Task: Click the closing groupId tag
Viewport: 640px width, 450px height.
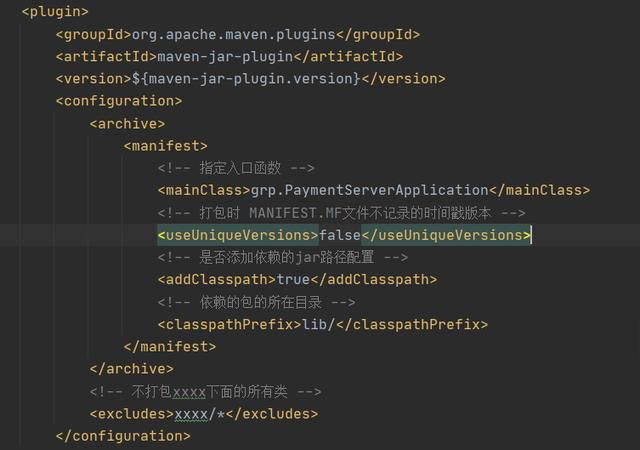Action: pos(378,34)
